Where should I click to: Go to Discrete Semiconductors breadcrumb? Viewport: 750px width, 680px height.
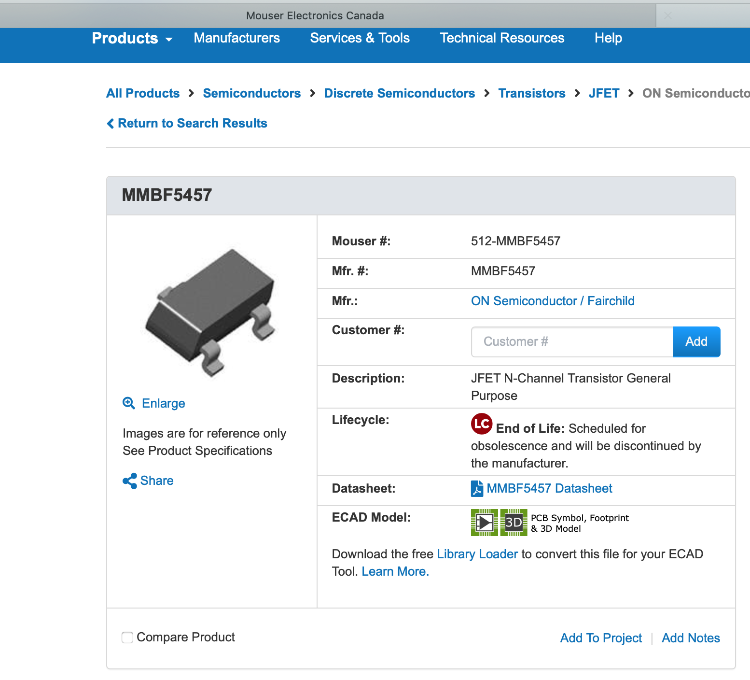coord(400,93)
